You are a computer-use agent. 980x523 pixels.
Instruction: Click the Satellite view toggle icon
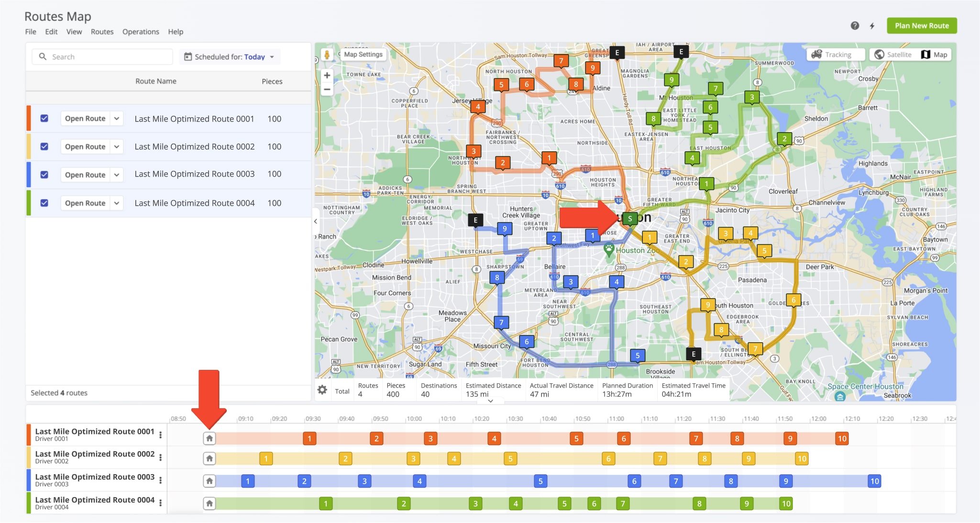click(879, 55)
